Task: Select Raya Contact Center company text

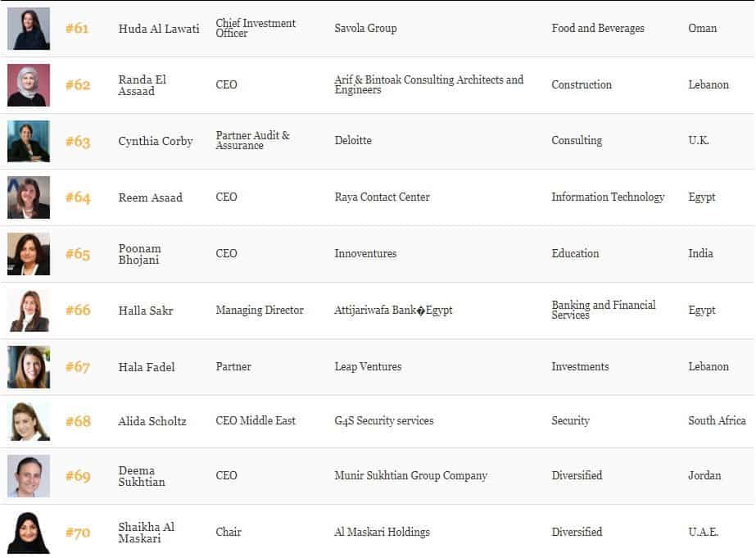Action: (382, 197)
